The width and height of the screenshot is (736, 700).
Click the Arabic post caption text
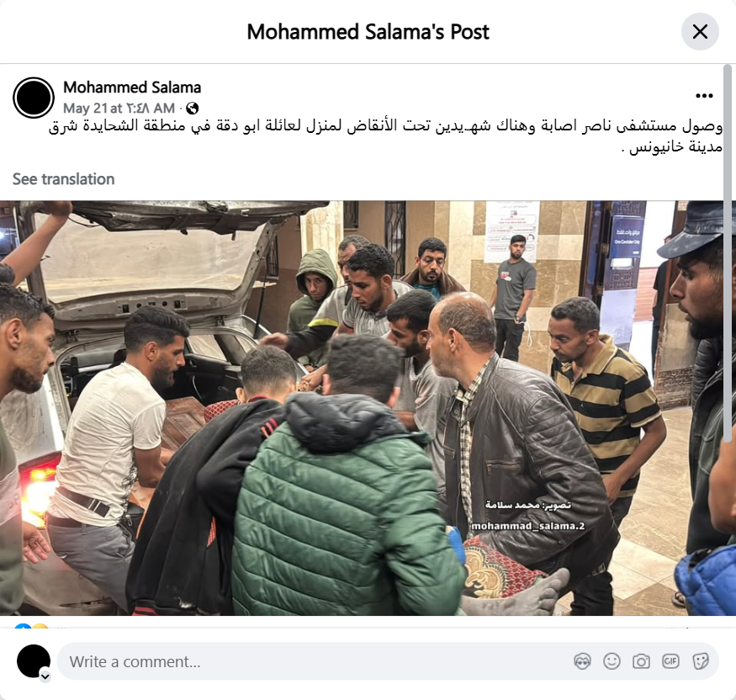pos(385,136)
